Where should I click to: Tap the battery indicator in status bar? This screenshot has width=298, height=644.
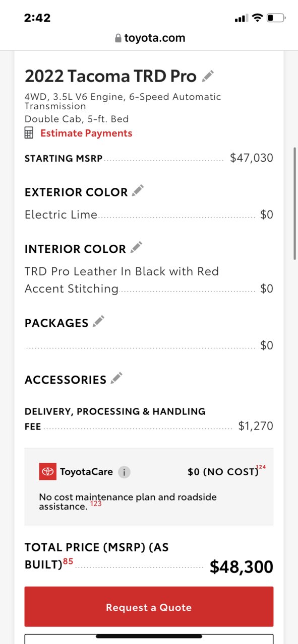coord(276,18)
